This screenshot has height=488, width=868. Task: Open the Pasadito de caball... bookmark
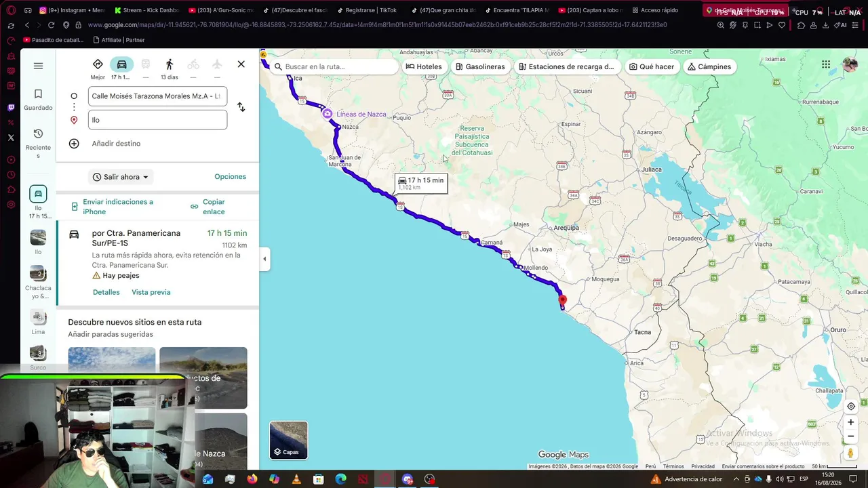coord(54,40)
